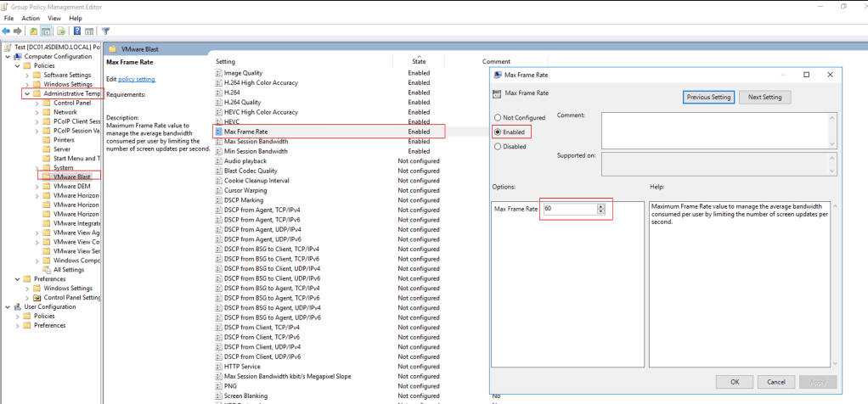Select the Not Configured radio button
The width and height of the screenshot is (868, 404).
(x=498, y=118)
